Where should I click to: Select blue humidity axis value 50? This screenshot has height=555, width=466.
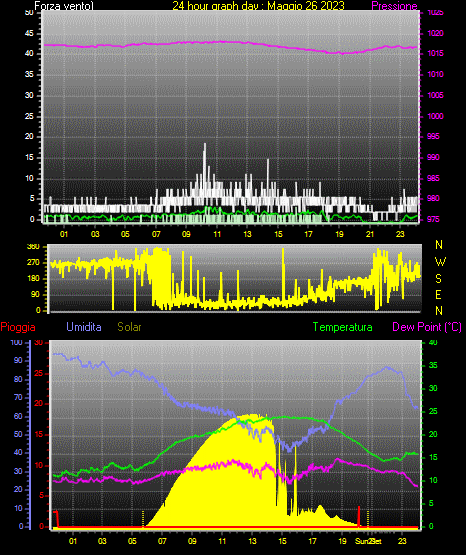[x=18, y=434]
